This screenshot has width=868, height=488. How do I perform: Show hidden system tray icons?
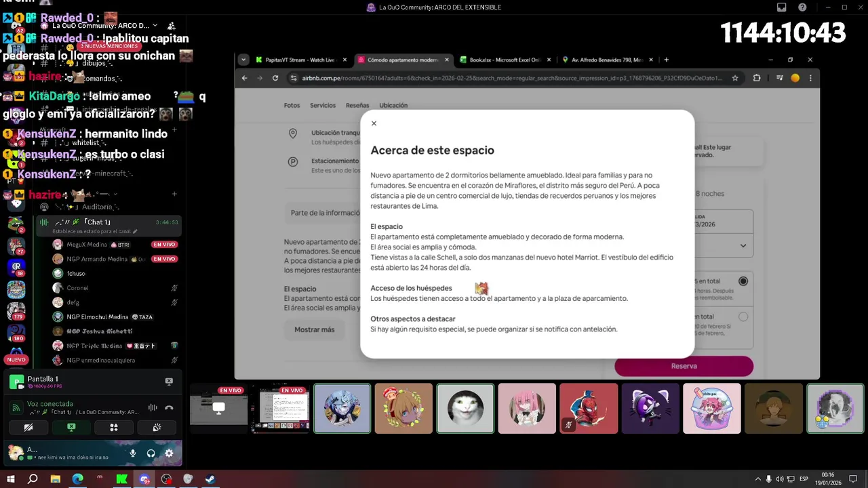click(758, 479)
